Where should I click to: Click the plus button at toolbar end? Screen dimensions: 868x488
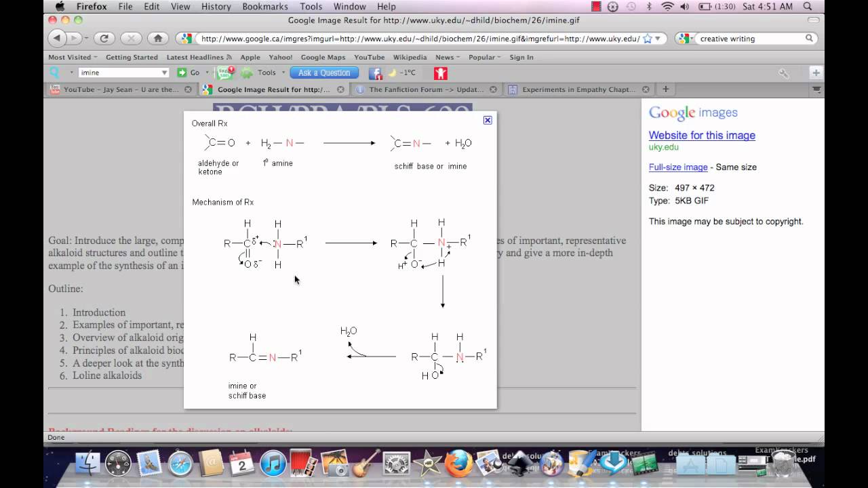point(816,73)
